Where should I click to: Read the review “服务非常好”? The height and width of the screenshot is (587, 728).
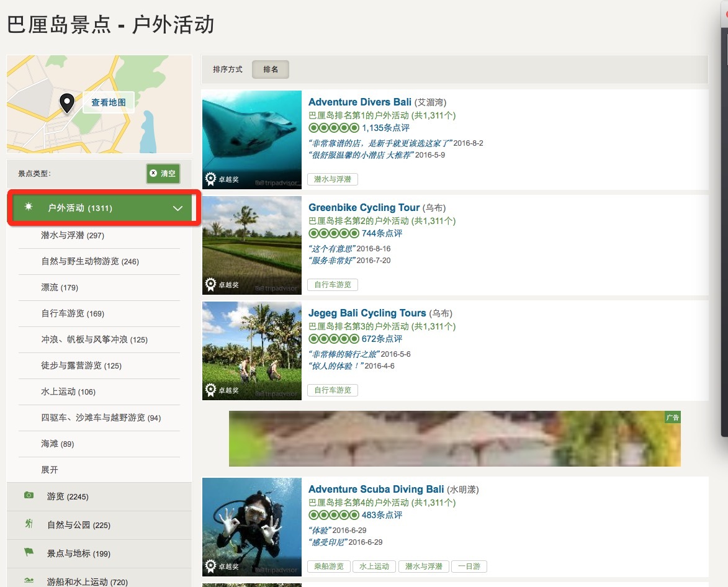point(332,261)
